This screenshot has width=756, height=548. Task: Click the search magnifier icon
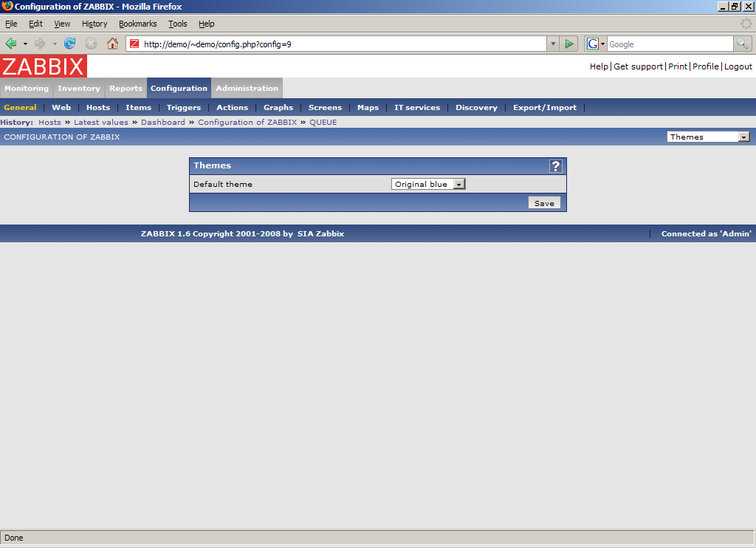click(x=743, y=44)
